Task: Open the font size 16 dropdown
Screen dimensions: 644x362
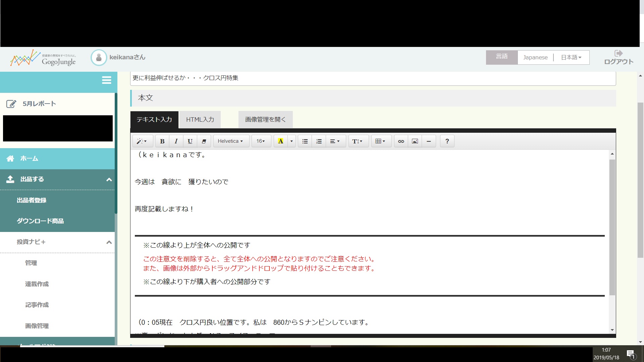Action: (261, 141)
